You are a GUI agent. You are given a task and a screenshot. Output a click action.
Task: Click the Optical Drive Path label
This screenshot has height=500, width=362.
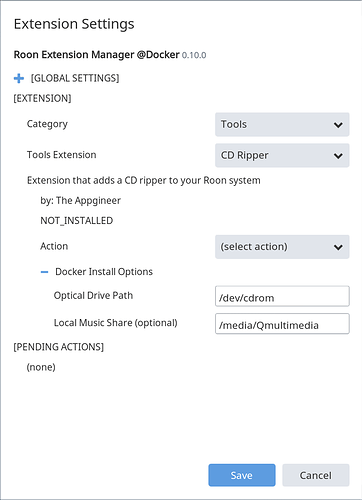click(93, 296)
